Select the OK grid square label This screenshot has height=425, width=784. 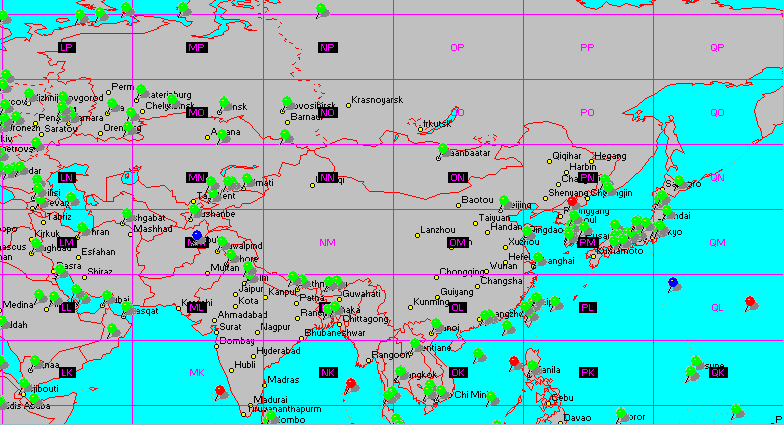[x=457, y=372]
